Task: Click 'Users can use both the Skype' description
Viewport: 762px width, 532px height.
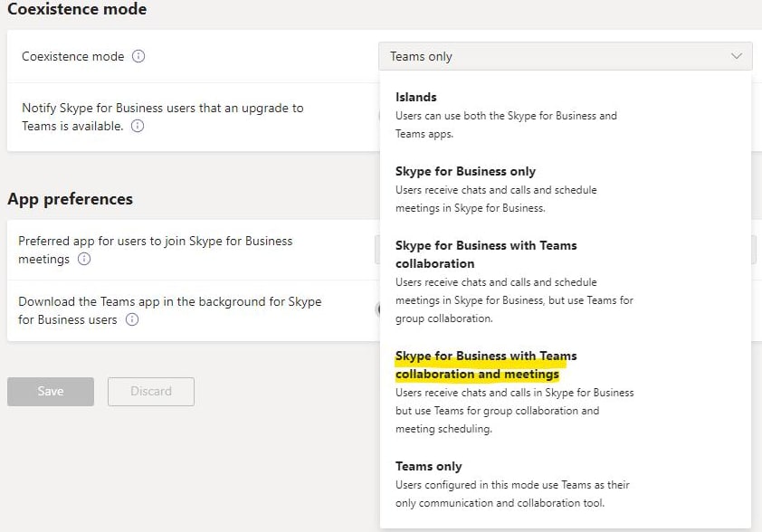Action: click(x=506, y=124)
